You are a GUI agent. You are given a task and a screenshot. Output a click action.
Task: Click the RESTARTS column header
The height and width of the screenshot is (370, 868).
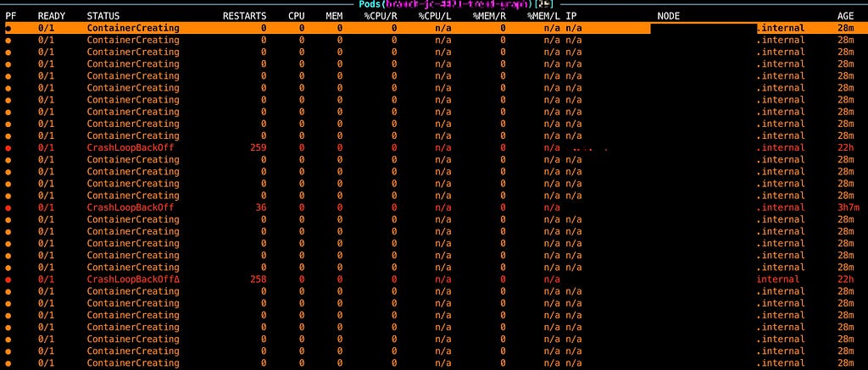coord(244,16)
